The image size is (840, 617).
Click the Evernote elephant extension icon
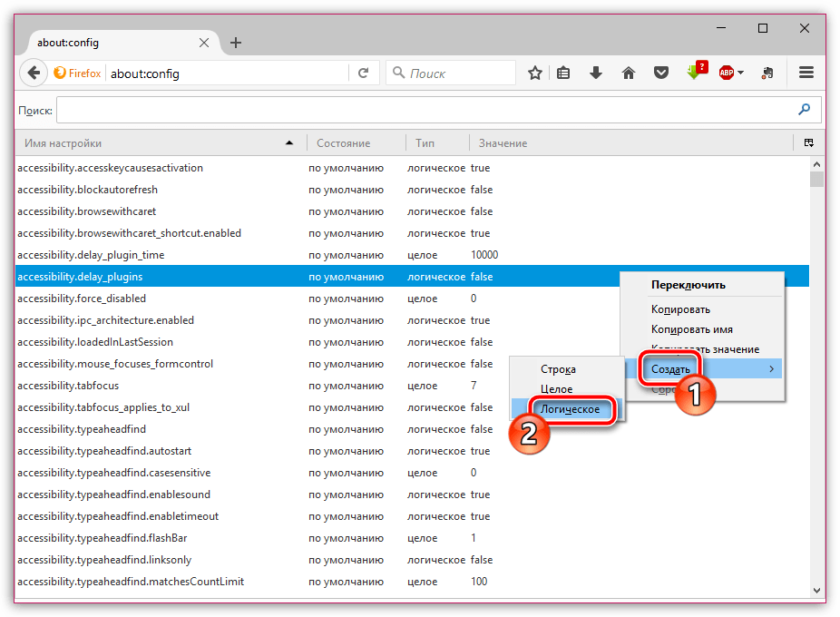tap(767, 73)
